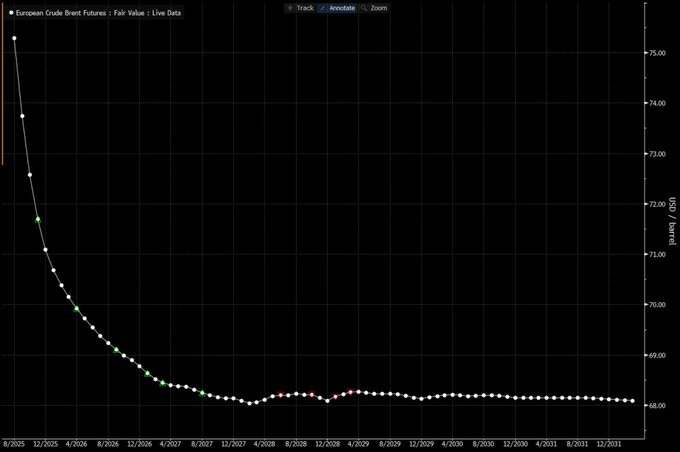680x452 pixels.
Task: Activate the Track crosshair tool
Action: pos(300,8)
